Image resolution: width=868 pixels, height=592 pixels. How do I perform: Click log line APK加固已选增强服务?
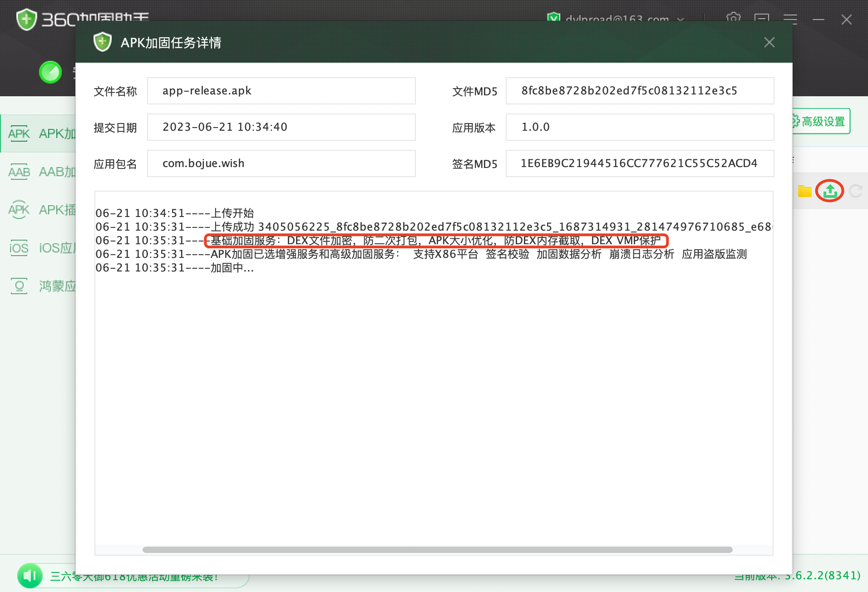pos(421,254)
